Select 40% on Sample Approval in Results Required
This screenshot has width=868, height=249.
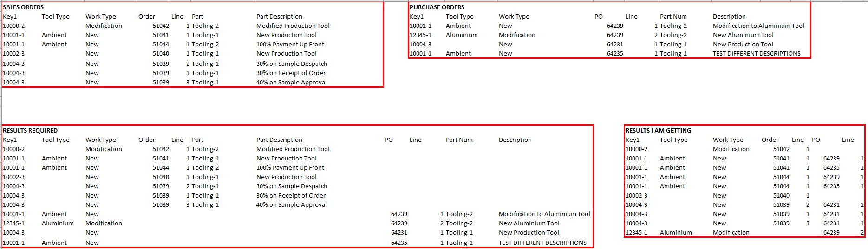pyautogui.click(x=292, y=205)
